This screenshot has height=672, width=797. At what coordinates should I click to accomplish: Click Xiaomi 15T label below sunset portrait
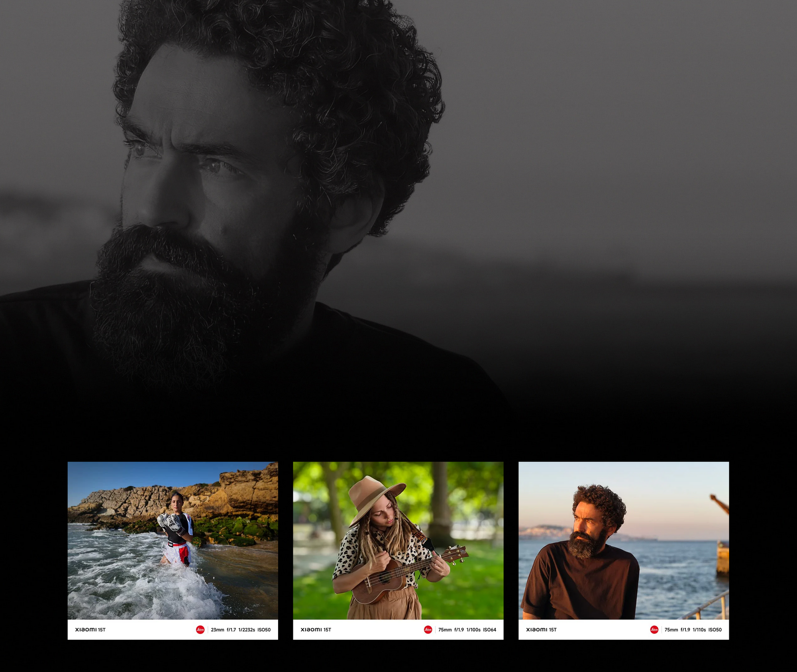tap(541, 630)
